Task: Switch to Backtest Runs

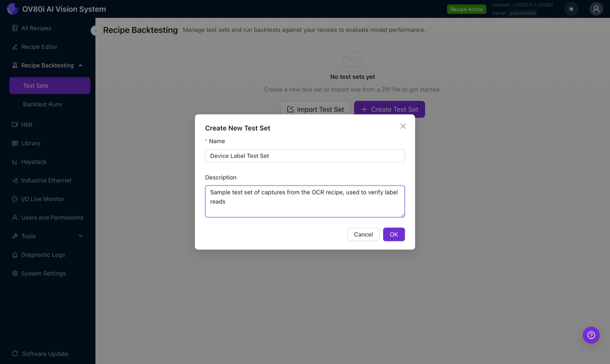Action: [42, 104]
